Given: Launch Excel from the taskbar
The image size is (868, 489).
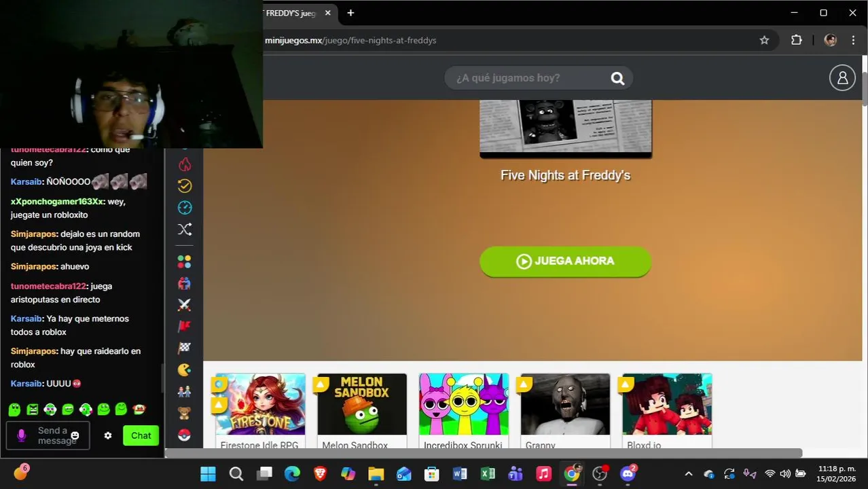Looking at the screenshot, I should click(x=488, y=474).
